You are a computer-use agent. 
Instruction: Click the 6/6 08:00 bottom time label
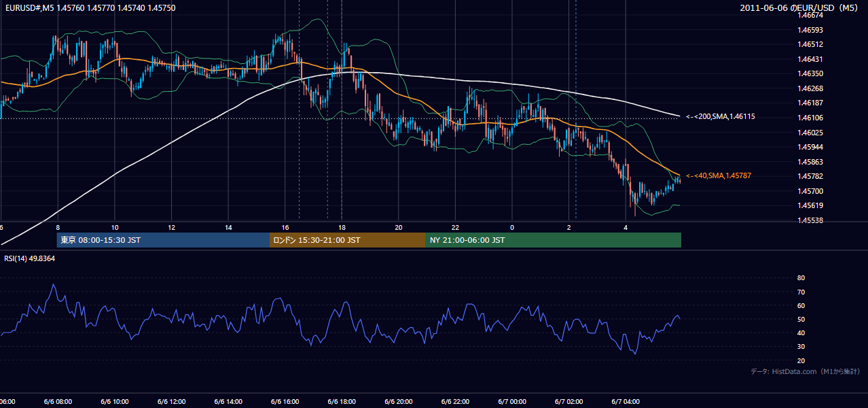[58, 401]
